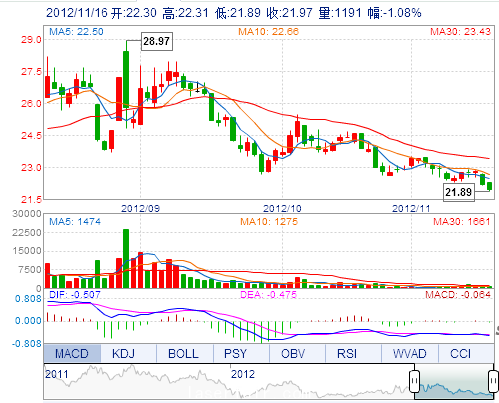This screenshot has width=499, height=403.
Task: Click the 21.89 low price label
Action: click(x=459, y=192)
